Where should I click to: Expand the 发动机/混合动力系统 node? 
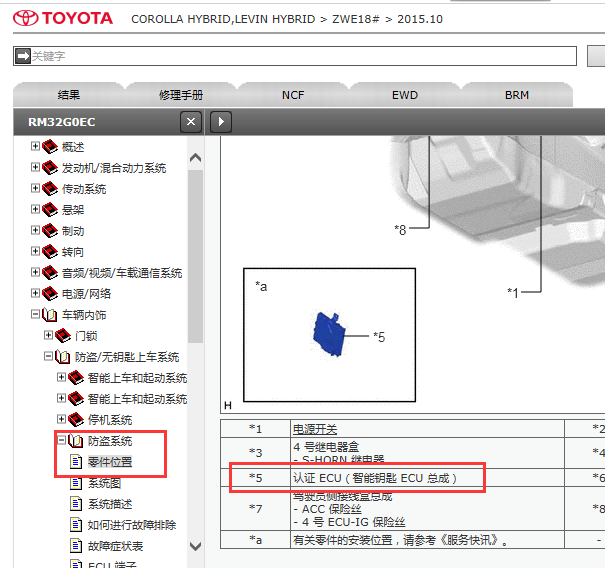pyautogui.click(x=35, y=167)
